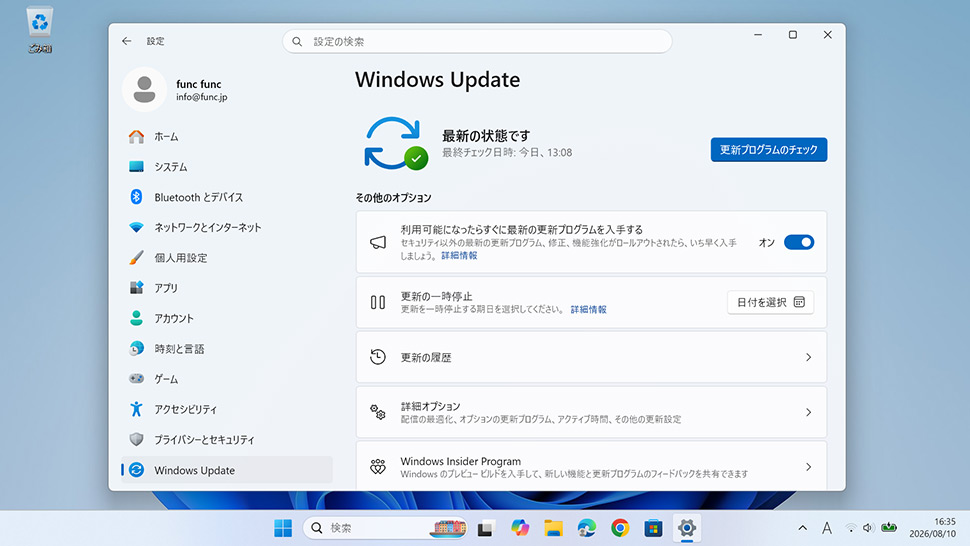
Task: Open 詳細情報 link under latest updates option
Action: (x=459, y=255)
